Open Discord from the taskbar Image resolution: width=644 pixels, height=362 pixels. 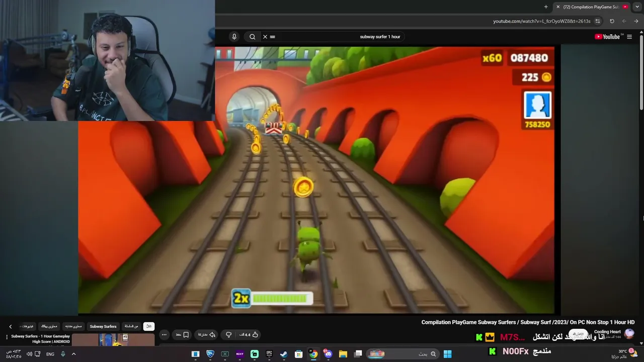point(329,354)
